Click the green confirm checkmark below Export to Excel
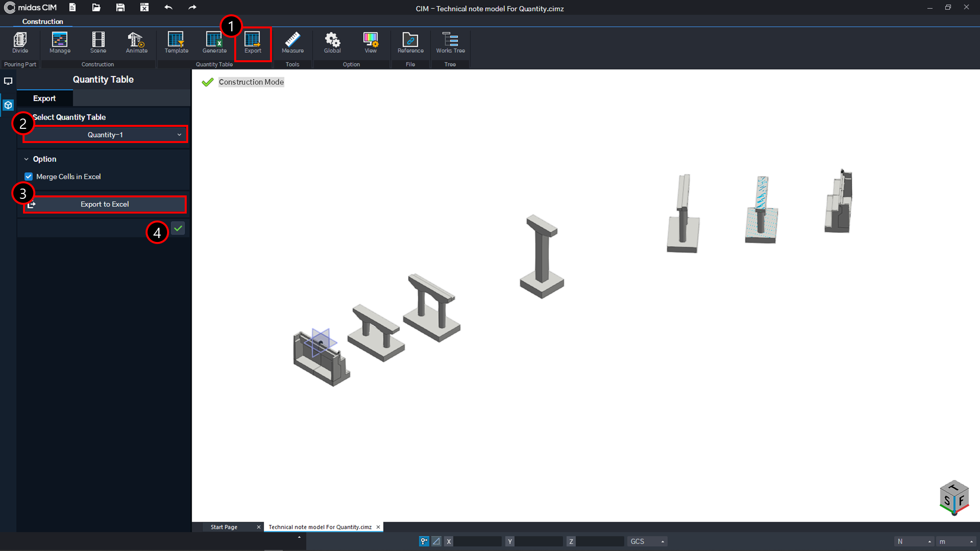This screenshot has width=980, height=551. (x=178, y=228)
